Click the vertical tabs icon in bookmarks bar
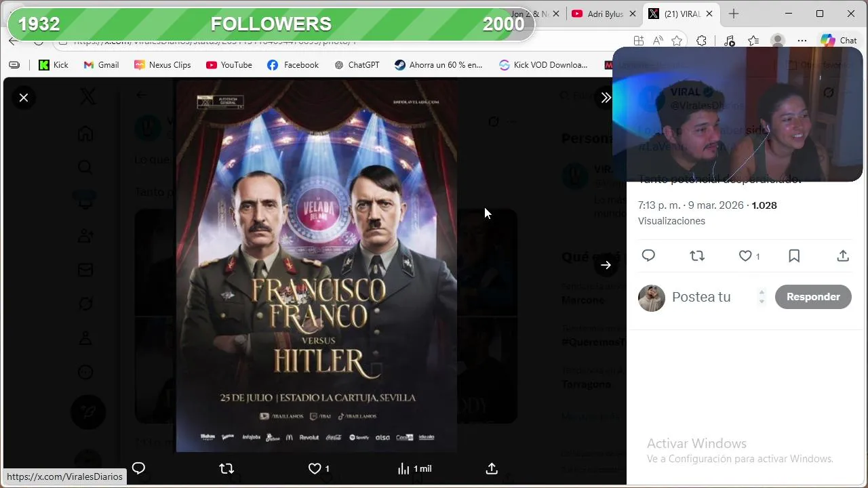 tap(14, 65)
